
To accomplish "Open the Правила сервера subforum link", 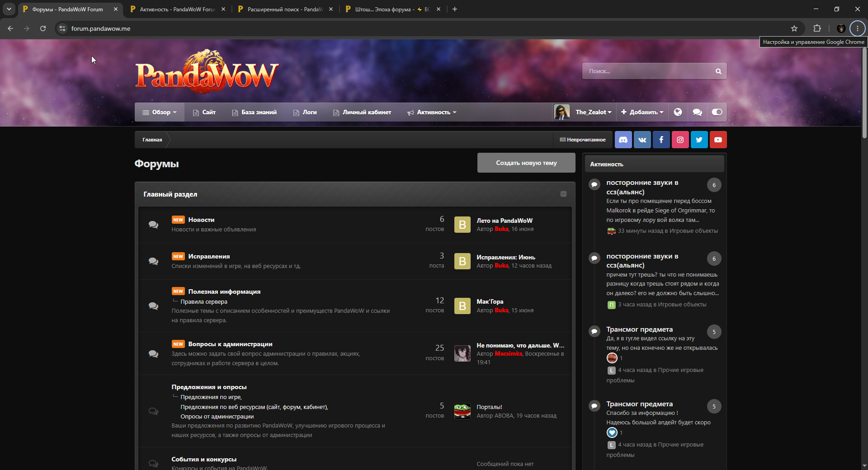I will click(x=204, y=301).
